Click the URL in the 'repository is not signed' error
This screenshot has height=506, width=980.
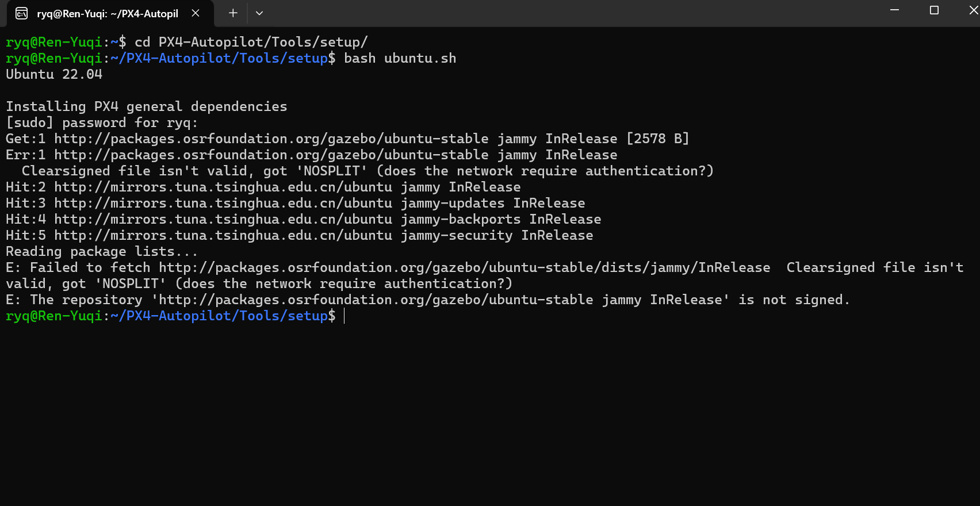(376, 300)
